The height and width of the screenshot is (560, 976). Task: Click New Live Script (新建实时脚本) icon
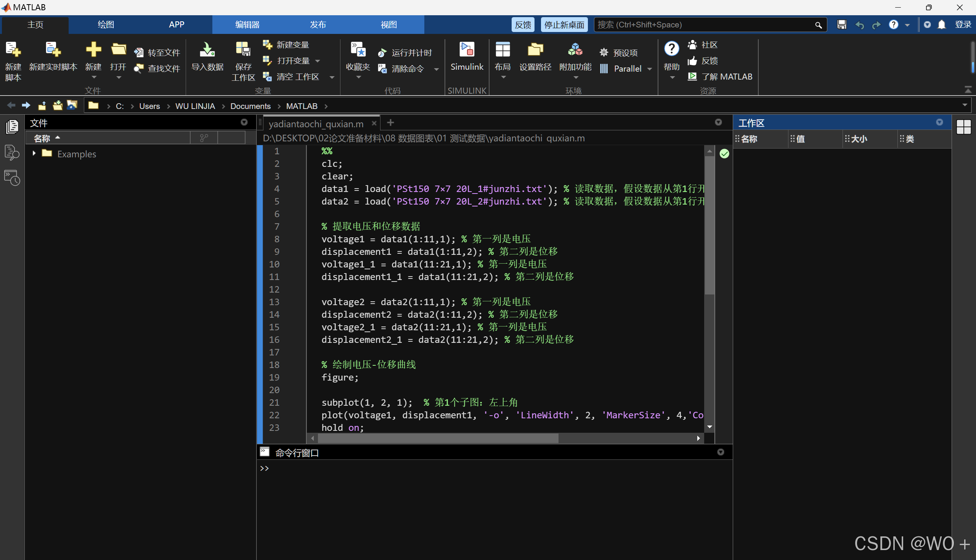(x=53, y=50)
